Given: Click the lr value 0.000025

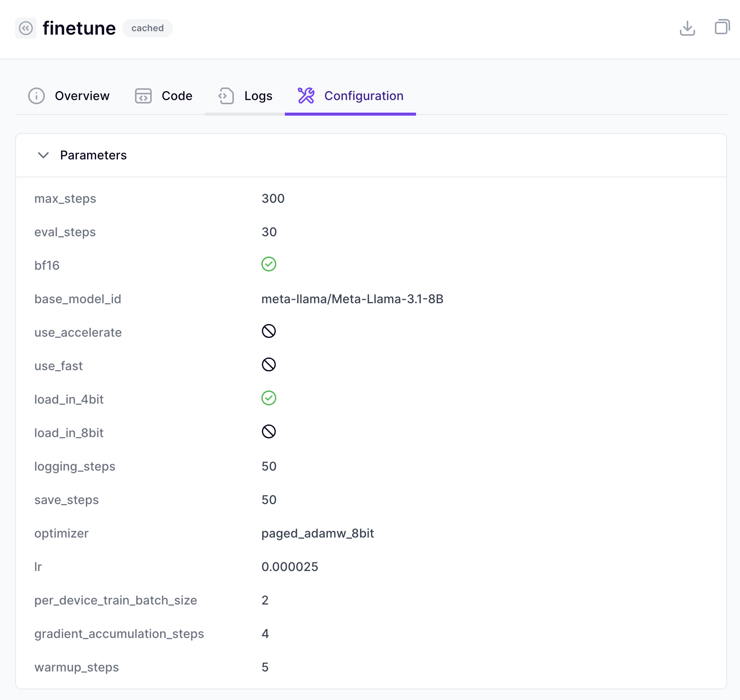Looking at the screenshot, I should click(x=289, y=566).
